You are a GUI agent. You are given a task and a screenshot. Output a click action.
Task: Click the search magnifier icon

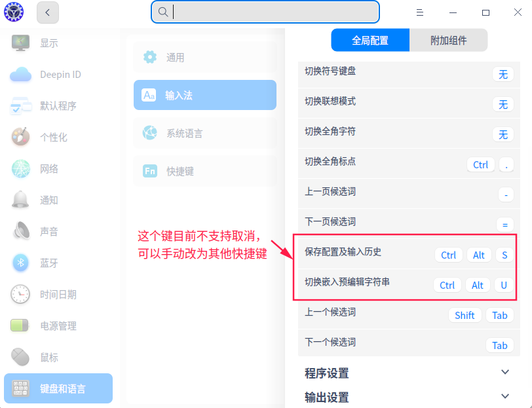pos(163,12)
